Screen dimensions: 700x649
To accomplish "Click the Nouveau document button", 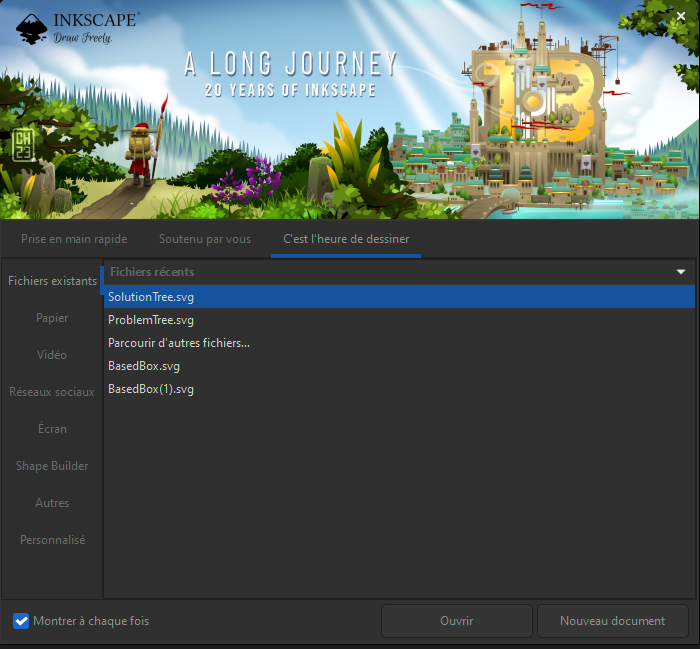I will 612,621.
